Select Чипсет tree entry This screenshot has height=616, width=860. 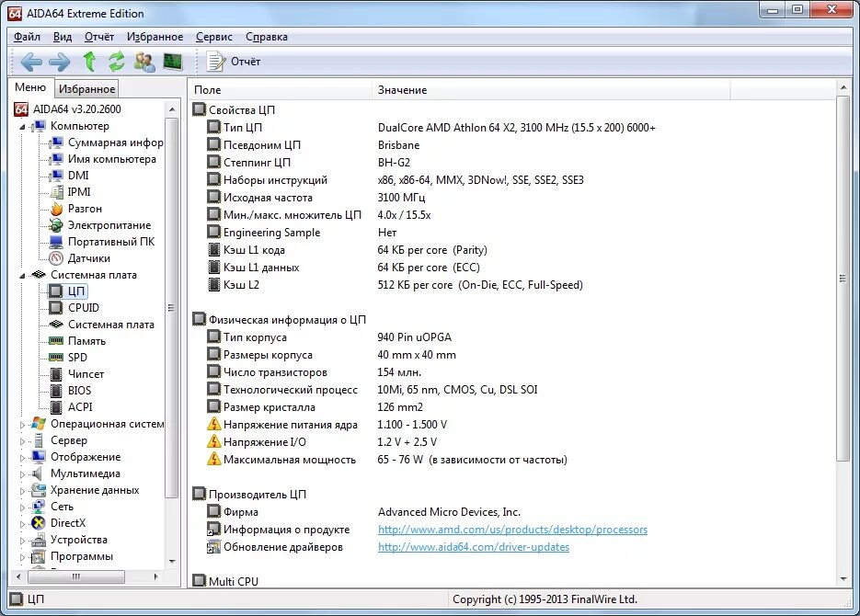click(76, 374)
